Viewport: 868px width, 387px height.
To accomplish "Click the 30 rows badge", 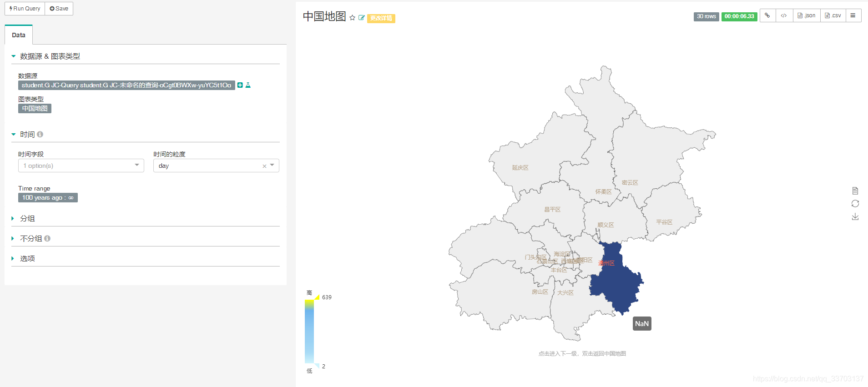I will click(x=706, y=16).
